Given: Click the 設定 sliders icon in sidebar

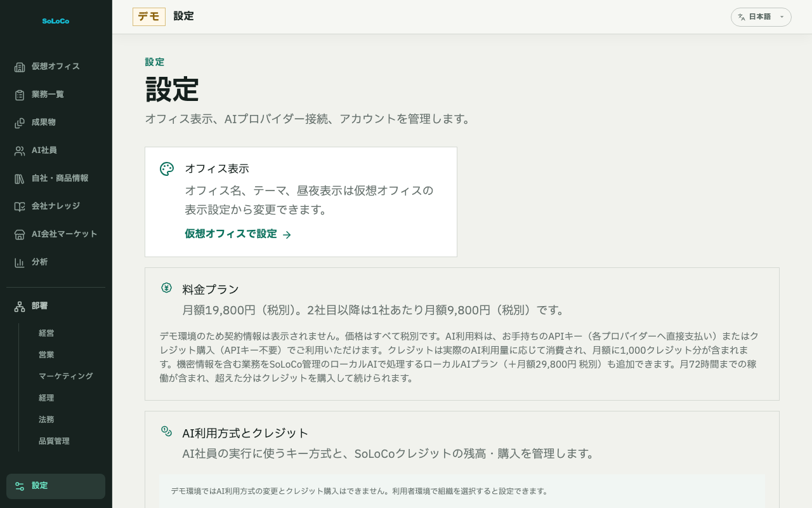Looking at the screenshot, I should pyautogui.click(x=20, y=486).
